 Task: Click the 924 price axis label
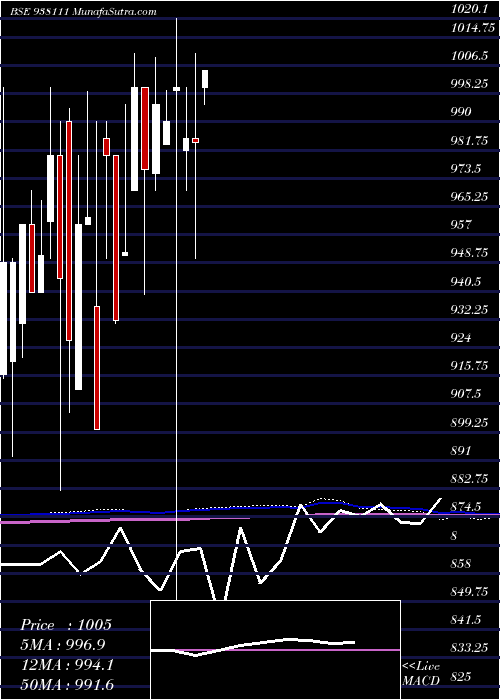(x=461, y=338)
